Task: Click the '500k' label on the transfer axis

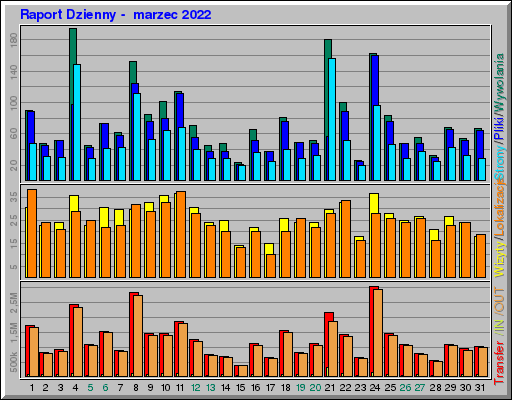Action: [x=14, y=362]
